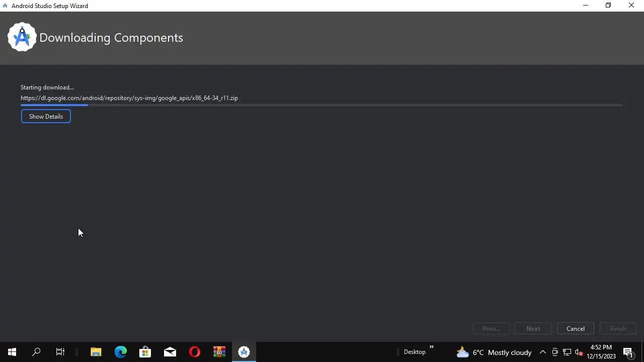Click the download URL text for the system image

(129, 98)
